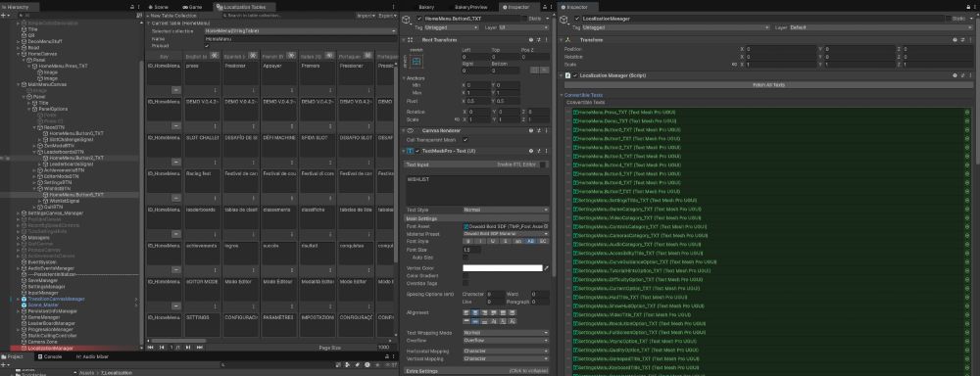The image size is (980, 376).
Task: Enable Color Gradient checkbox
Action: tap(465, 275)
